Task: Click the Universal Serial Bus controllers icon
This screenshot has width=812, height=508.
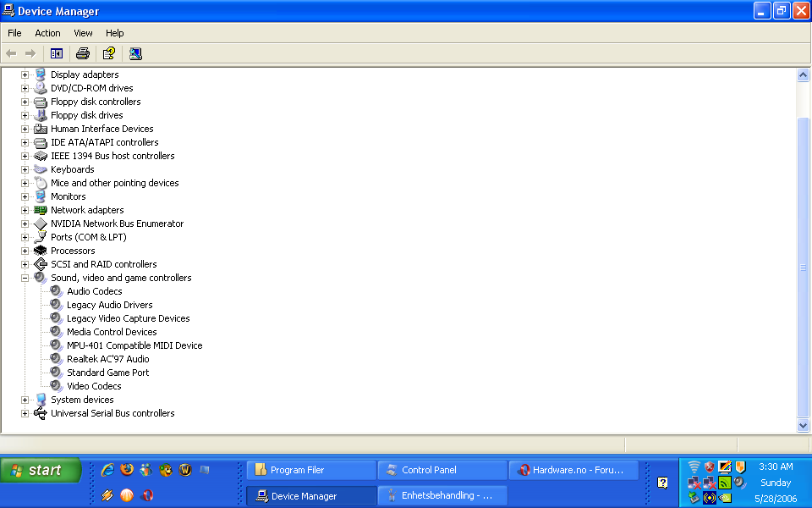Action: point(41,413)
